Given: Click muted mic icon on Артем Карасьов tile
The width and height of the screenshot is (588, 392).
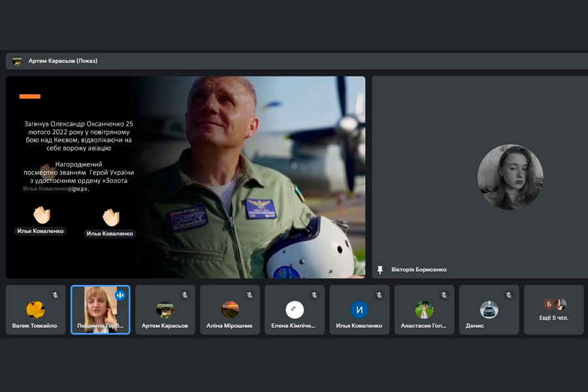Looking at the screenshot, I should (x=185, y=295).
